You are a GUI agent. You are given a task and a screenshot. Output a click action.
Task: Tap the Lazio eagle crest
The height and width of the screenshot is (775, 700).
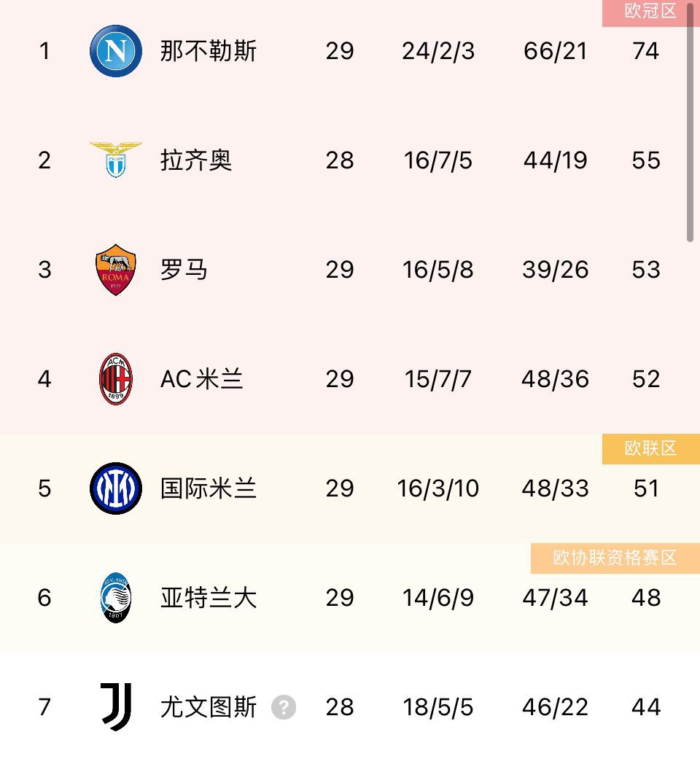tap(116, 160)
